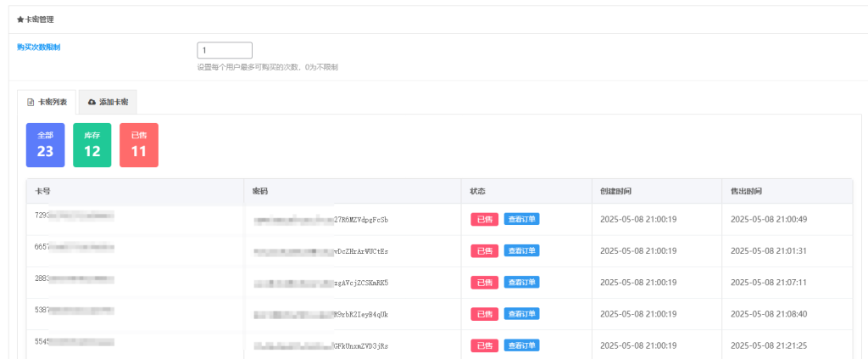Filter by the green 库存 12 card
This screenshot has height=359, width=868.
pos(92,145)
